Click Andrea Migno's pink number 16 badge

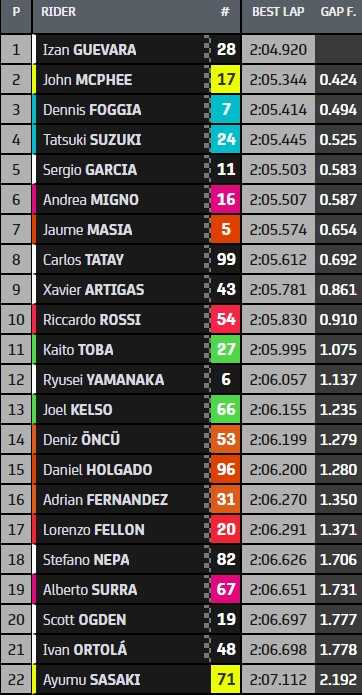pos(226,199)
